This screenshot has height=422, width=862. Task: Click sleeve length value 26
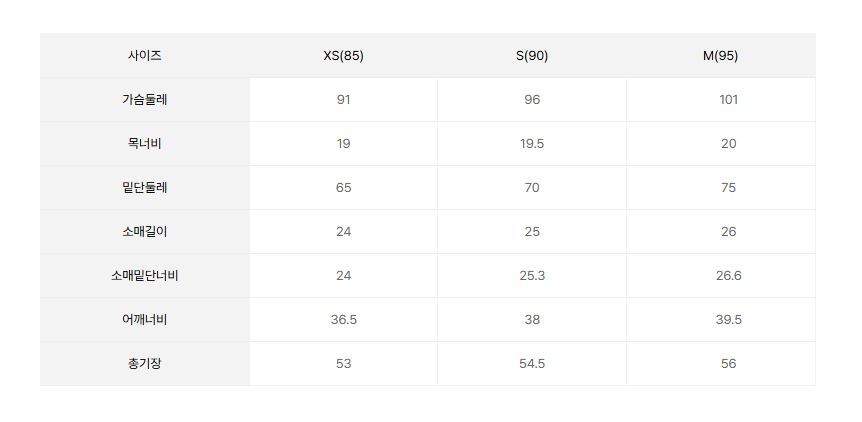click(728, 232)
